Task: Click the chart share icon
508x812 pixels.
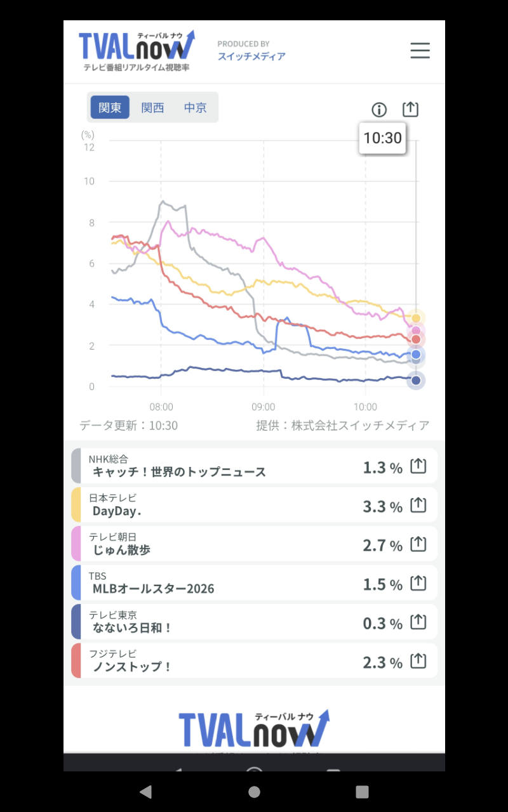Action: coord(411,109)
